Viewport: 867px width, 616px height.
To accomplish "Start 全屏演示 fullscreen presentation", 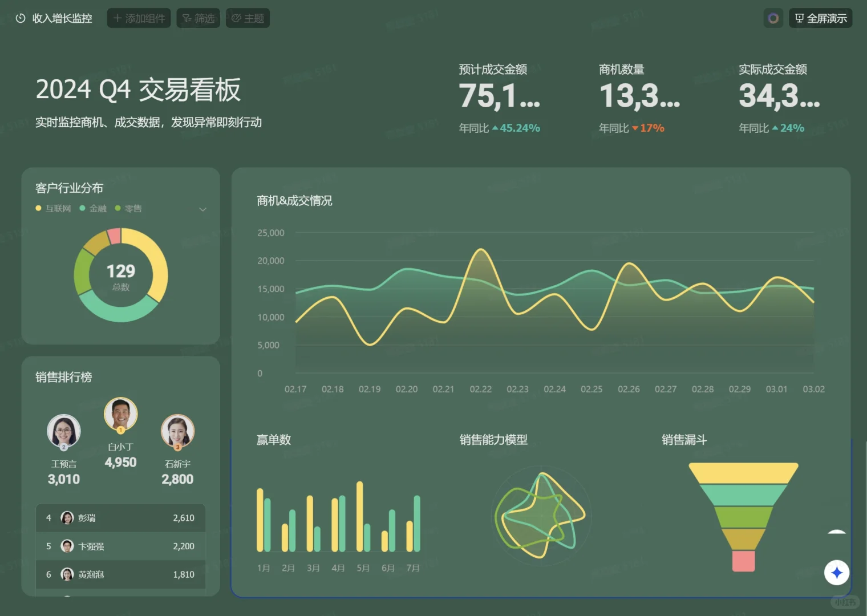I will pos(820,18).
